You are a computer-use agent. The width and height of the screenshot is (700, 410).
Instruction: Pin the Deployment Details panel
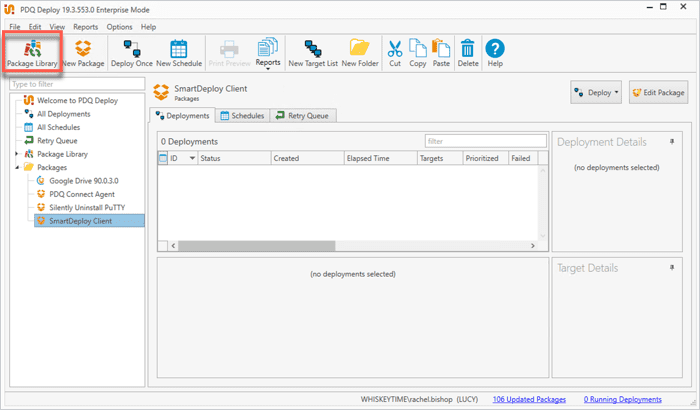(x=672, y=142)
